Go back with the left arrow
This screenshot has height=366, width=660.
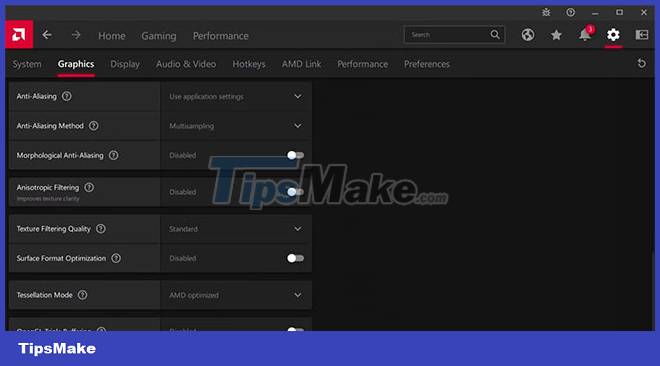(47, 35)
